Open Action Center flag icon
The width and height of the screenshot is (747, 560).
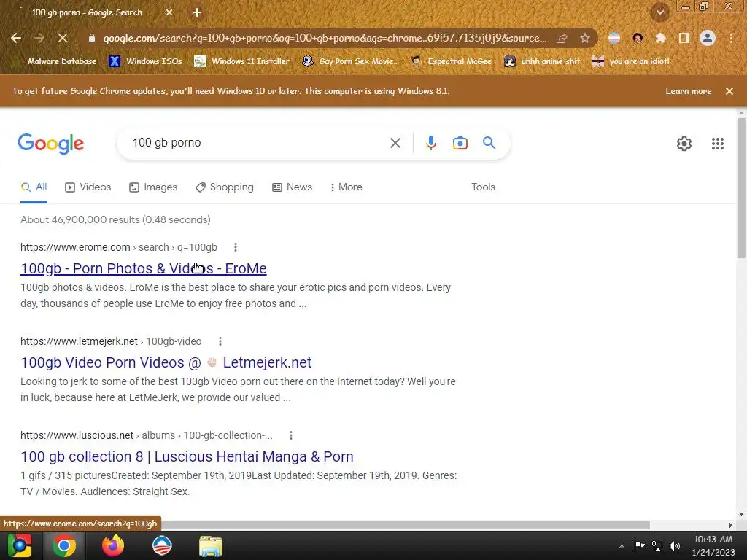pos(639,545)
